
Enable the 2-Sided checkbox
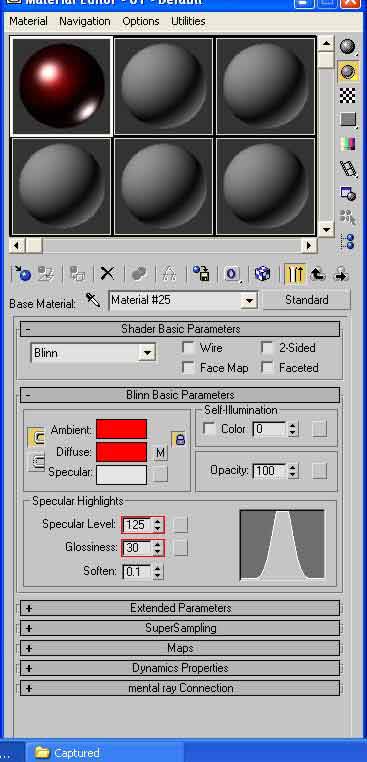click(x=267, y=347)
